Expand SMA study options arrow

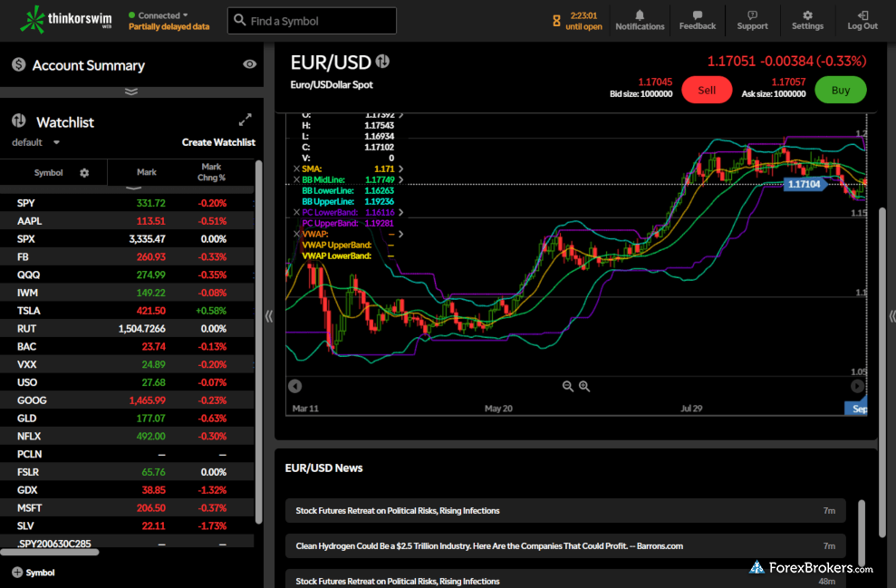coord(401,169)
